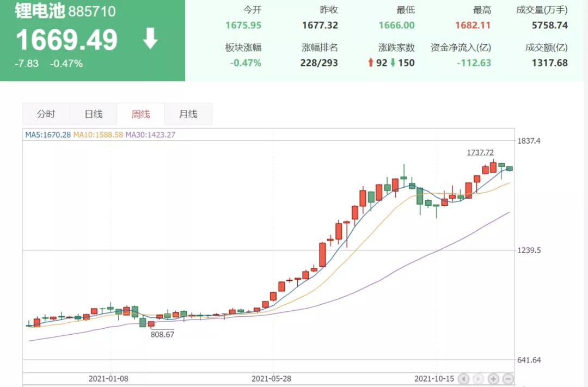Click the change value -7.83
Image resolution: width=588 pixels, height=387 pixels.
click(x=27, y=63)
